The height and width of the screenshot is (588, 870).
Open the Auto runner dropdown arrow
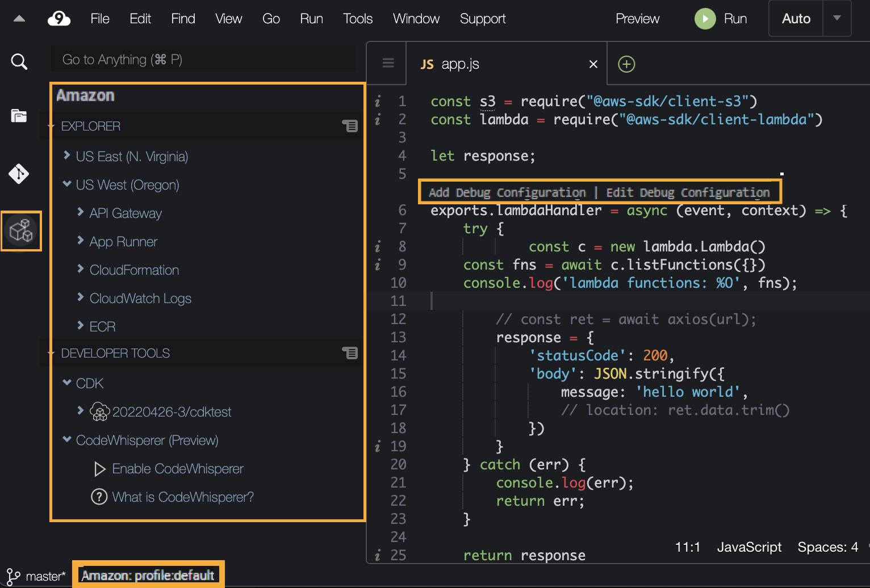(x=836, y=18)
